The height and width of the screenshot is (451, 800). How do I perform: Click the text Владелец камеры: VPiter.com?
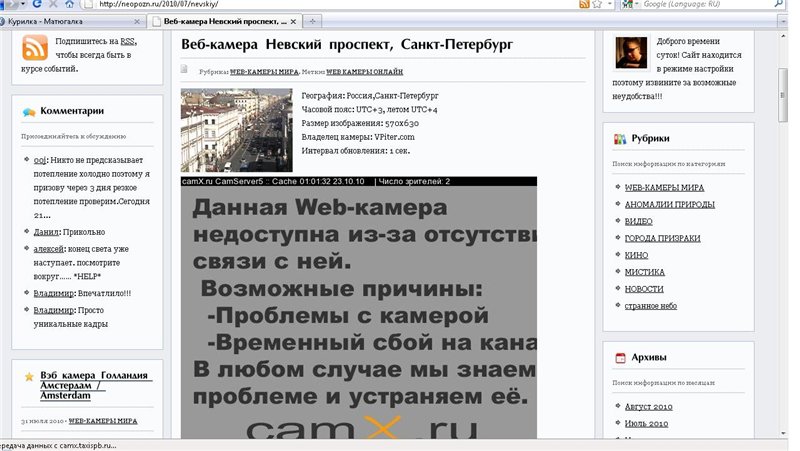click(358, 137)
